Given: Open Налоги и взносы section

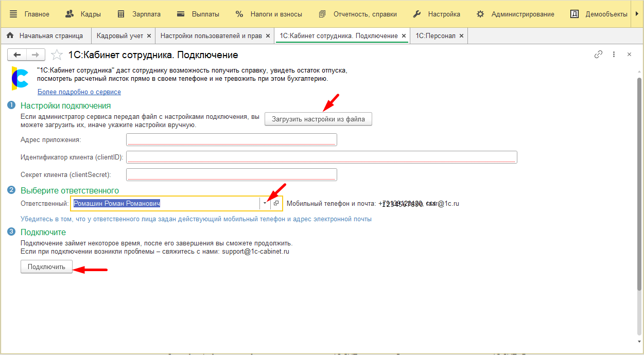Looking at the screenshot, I should tap(269, 14).
